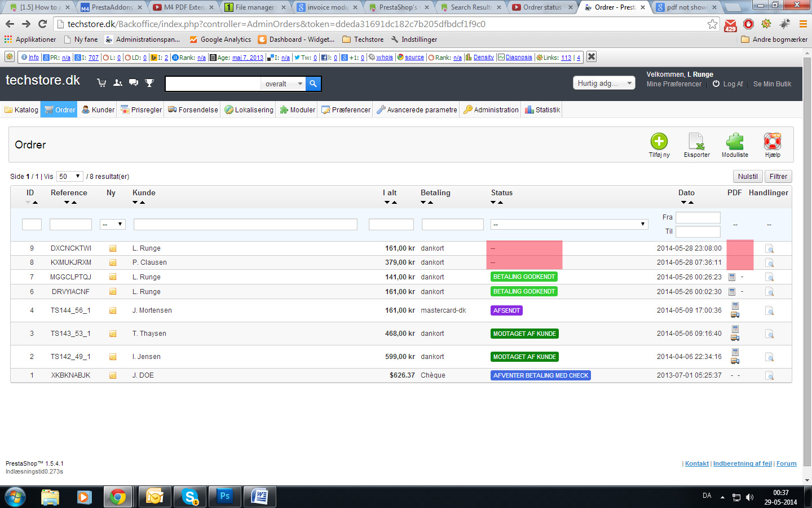Click the shopping cart icon in header

click(x=101, y=82)
